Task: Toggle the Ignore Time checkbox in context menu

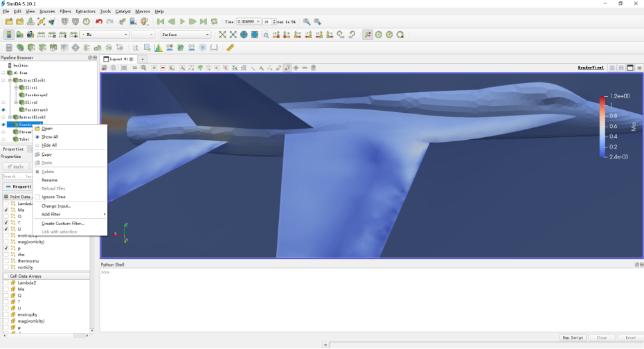Action: (37, 197)
